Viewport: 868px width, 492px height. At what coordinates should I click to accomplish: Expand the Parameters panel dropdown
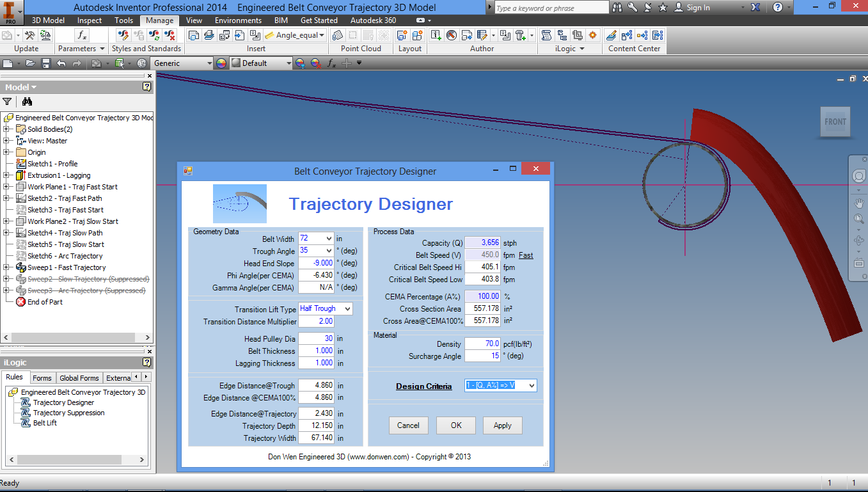[x=102, y=49]
